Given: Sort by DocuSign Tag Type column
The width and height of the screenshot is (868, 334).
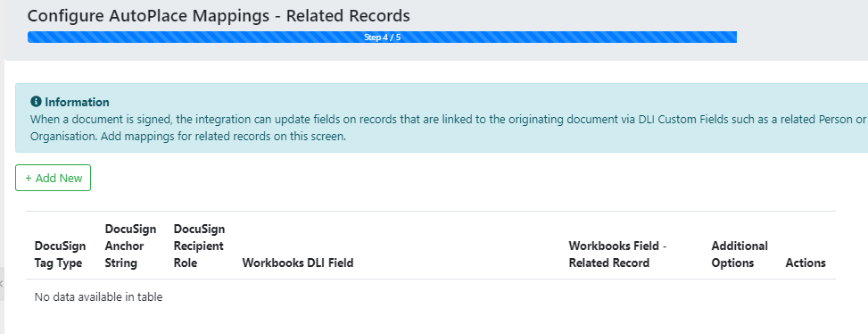Looking at the screenshot, I should pos(61,255).
